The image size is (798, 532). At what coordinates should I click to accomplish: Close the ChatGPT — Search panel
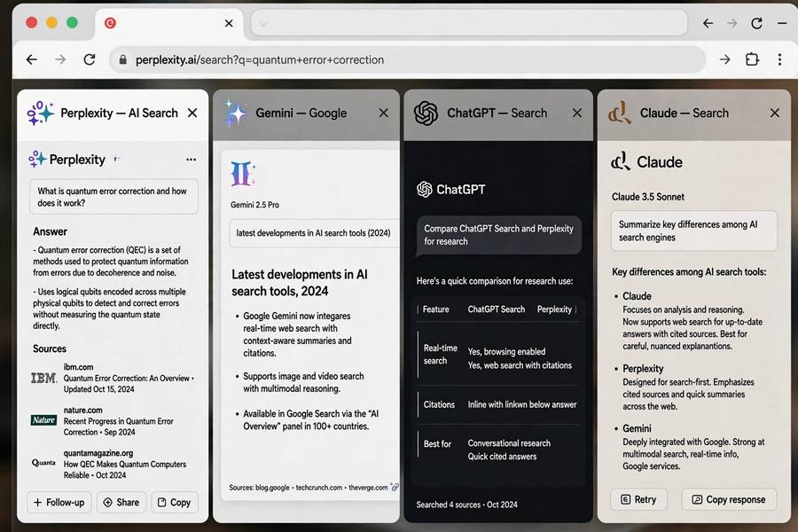click(x=577, y=113)
